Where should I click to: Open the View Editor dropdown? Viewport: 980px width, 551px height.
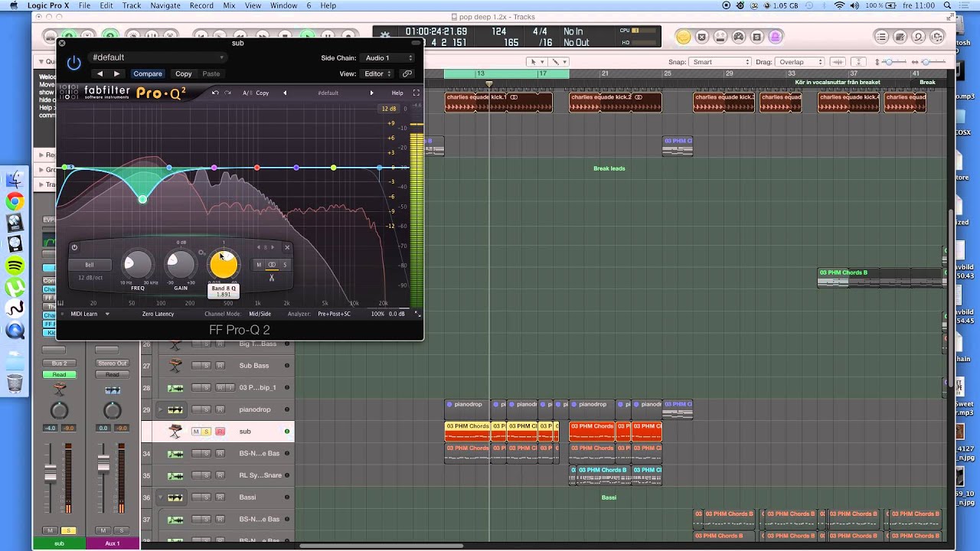(377, 73)
